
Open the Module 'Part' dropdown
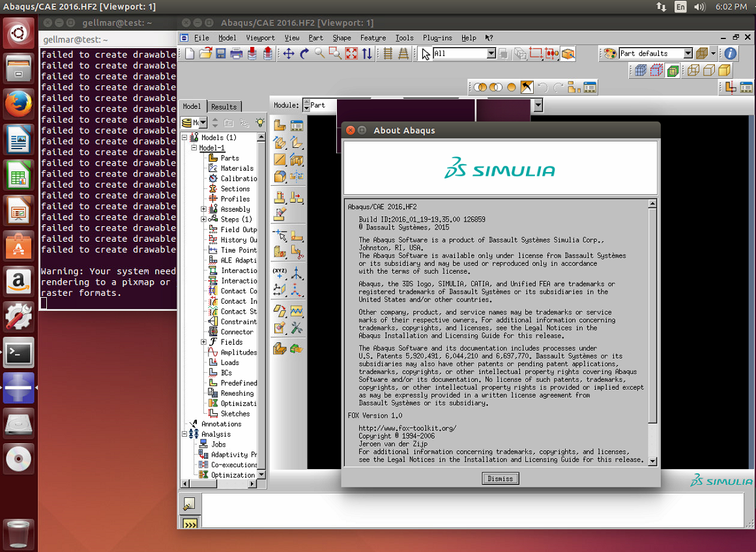click(x=538, y=105)
